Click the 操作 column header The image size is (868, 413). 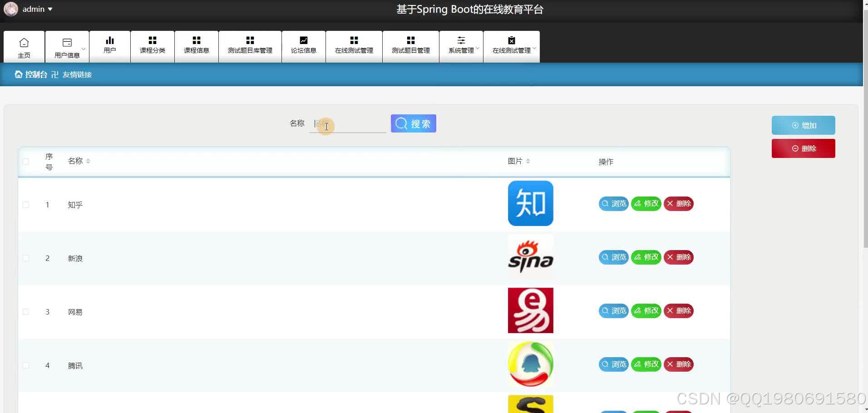(x=606, y=162)
